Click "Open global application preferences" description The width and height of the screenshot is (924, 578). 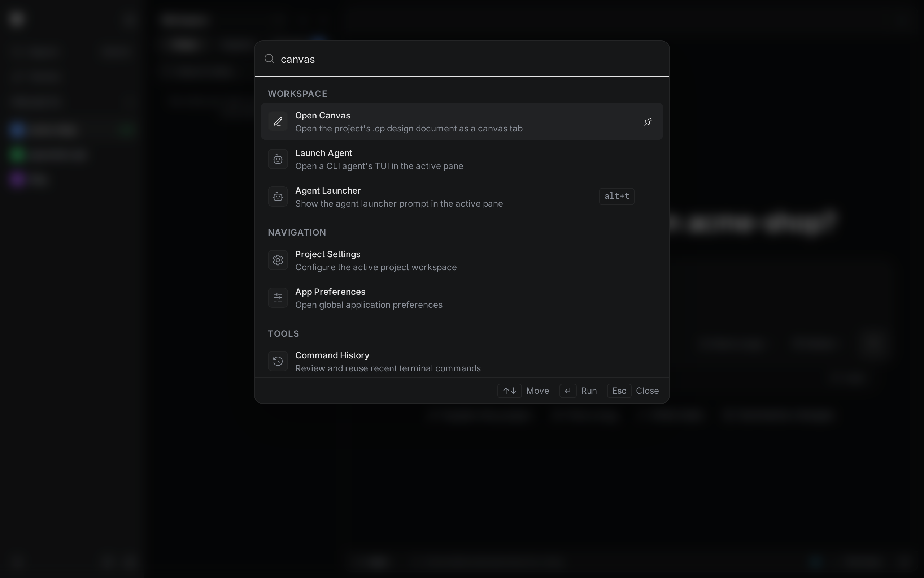(x=369, y=305)
